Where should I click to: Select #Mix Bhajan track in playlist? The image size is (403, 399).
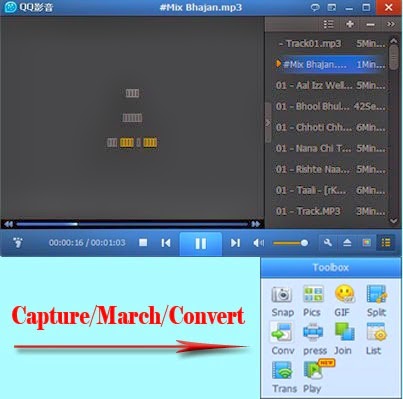(331, 64)
